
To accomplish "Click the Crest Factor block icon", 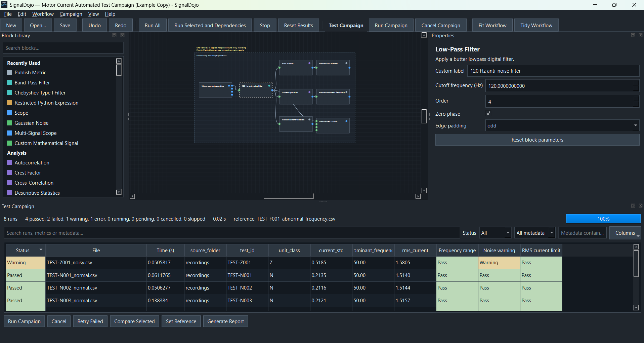I will coord(10,173).
